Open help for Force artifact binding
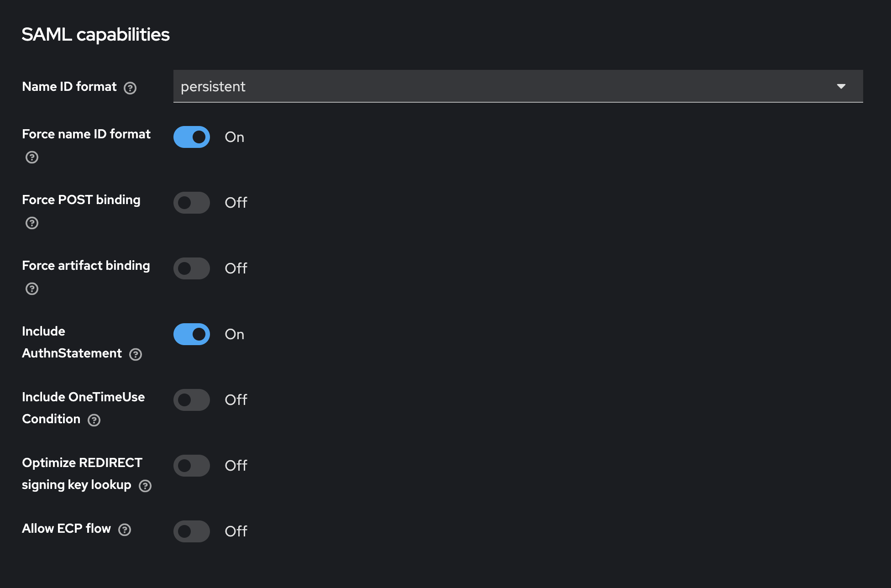Viewport: 891px width, 588px height. [31, 289]
